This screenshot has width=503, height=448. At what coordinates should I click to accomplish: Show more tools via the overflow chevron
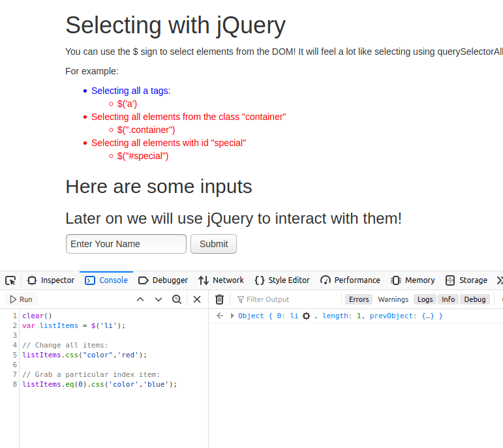click(x=499, y=280)
